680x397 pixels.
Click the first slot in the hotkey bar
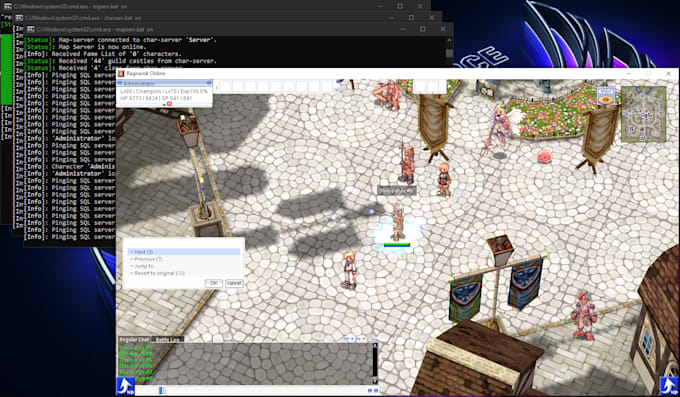click(x=224, y=86)
